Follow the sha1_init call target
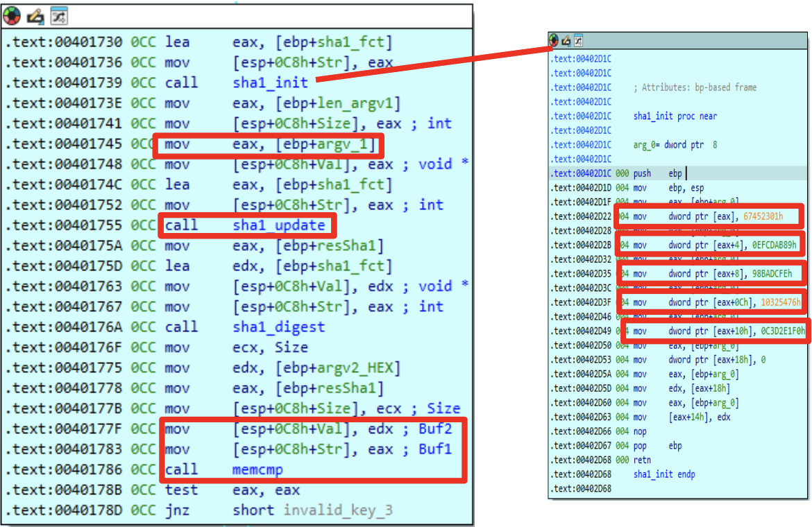This screenshot has height=527, width=812. pos(270,83)
